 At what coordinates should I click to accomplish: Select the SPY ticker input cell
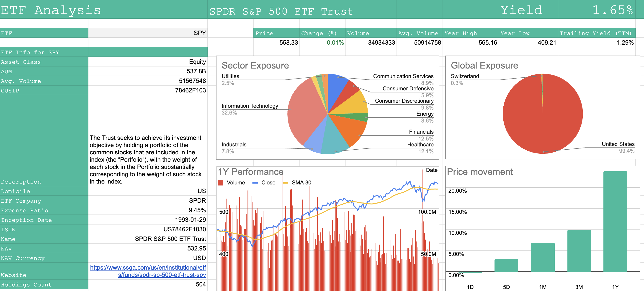tap(148, 33)
